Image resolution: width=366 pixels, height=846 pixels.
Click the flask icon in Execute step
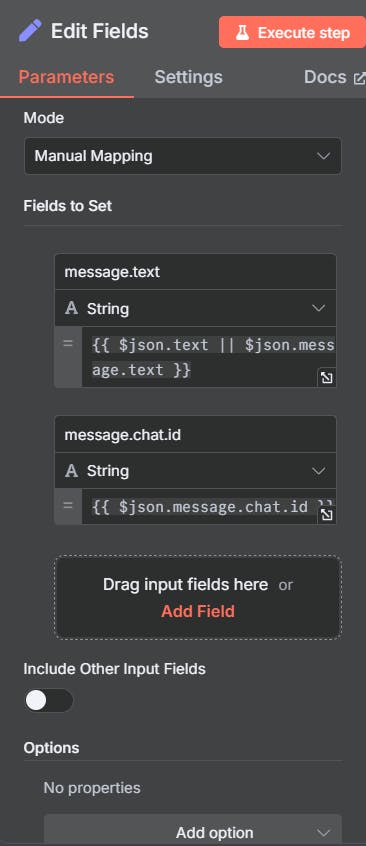(242, 33)
